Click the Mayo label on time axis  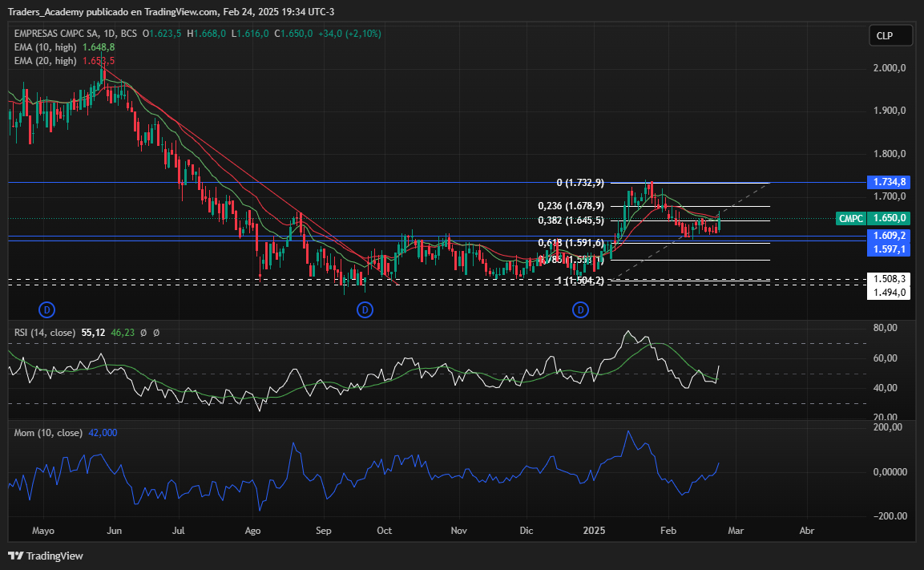point(43,531)
